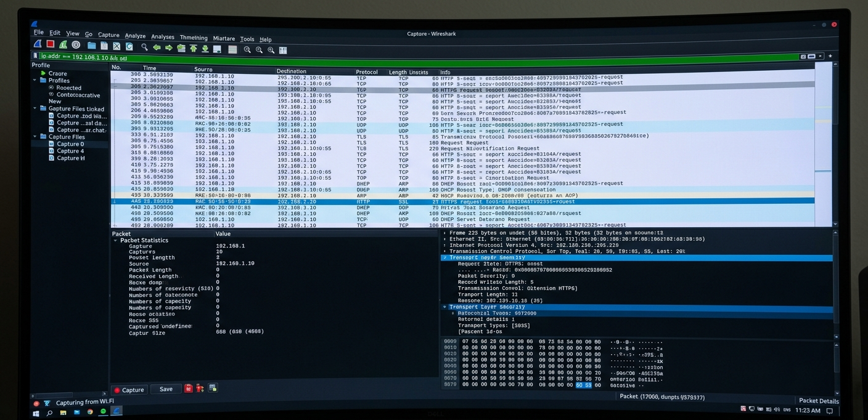Click the Save button
The image size is (868, 420).
point(166,389)
